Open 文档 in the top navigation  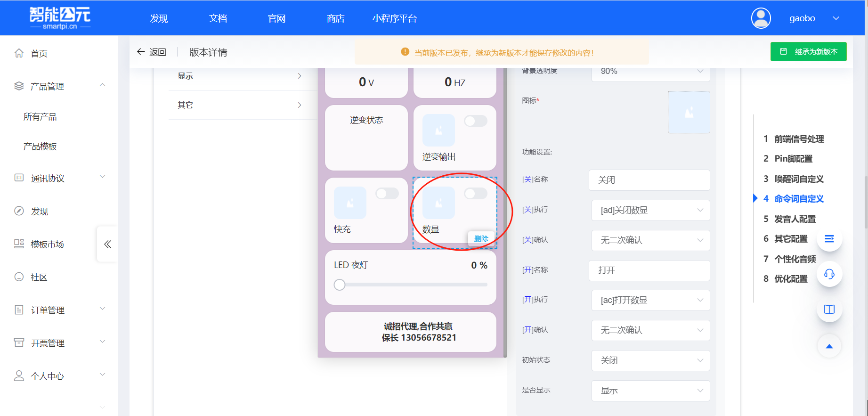(218, 18)
